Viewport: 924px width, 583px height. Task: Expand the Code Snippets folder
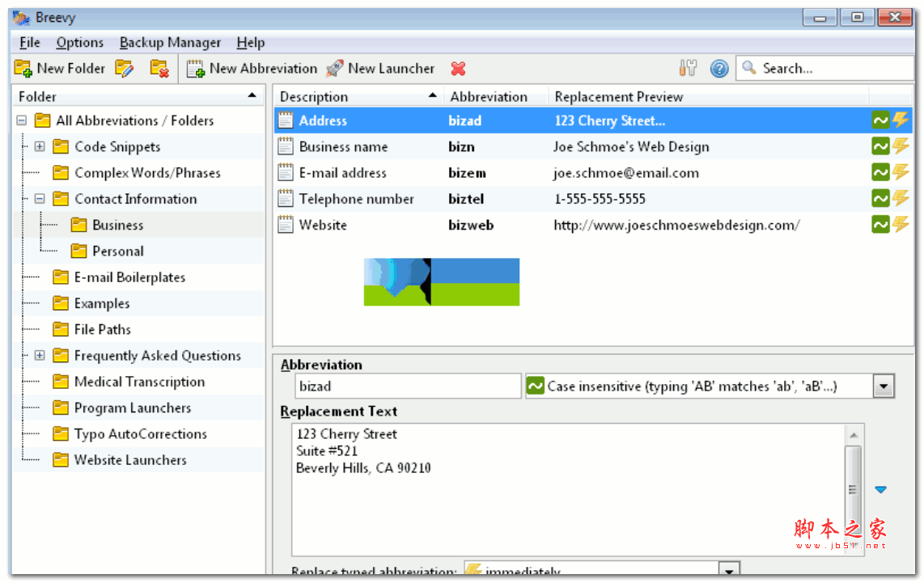click(x=40, y=146)
